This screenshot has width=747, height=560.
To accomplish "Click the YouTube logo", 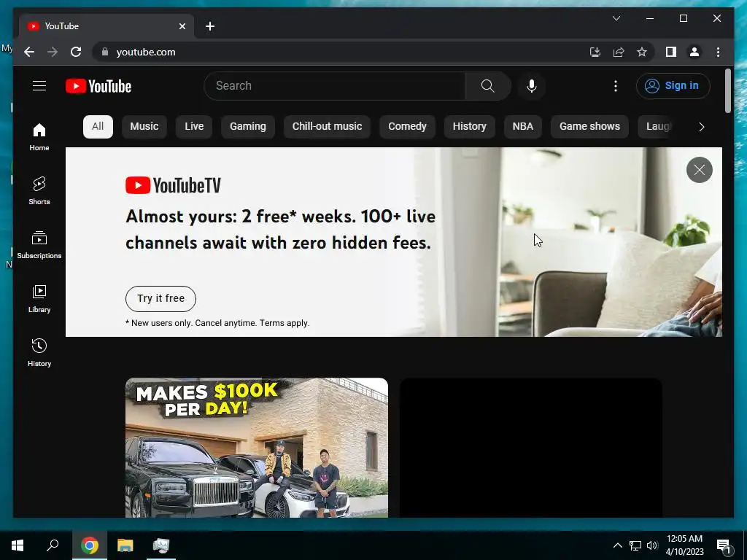I will pos(98,86).
